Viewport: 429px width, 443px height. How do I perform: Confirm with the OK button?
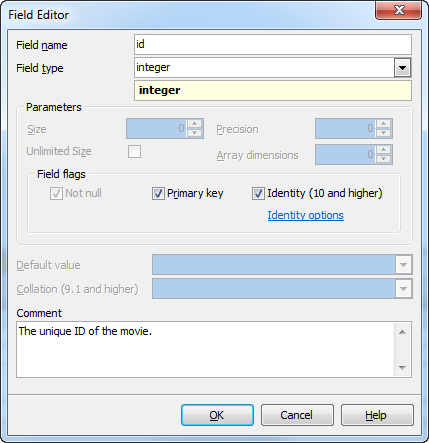click(x=217, y=415)
